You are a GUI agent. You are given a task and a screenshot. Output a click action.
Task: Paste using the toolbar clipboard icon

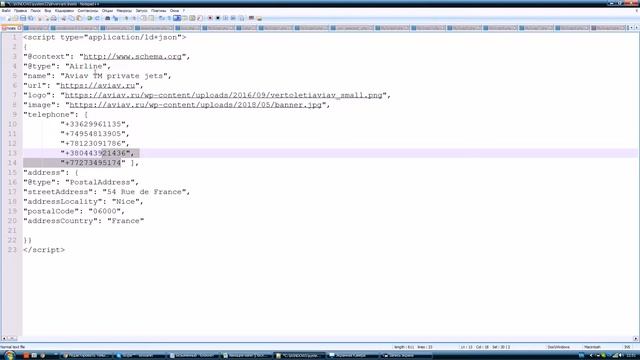(79, 18)
